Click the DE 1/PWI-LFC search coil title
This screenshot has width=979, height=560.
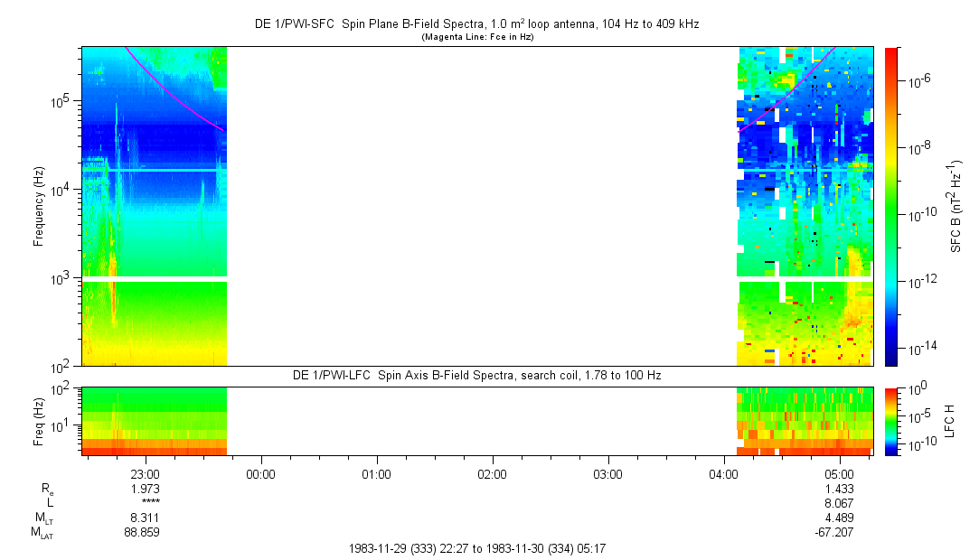477,376
